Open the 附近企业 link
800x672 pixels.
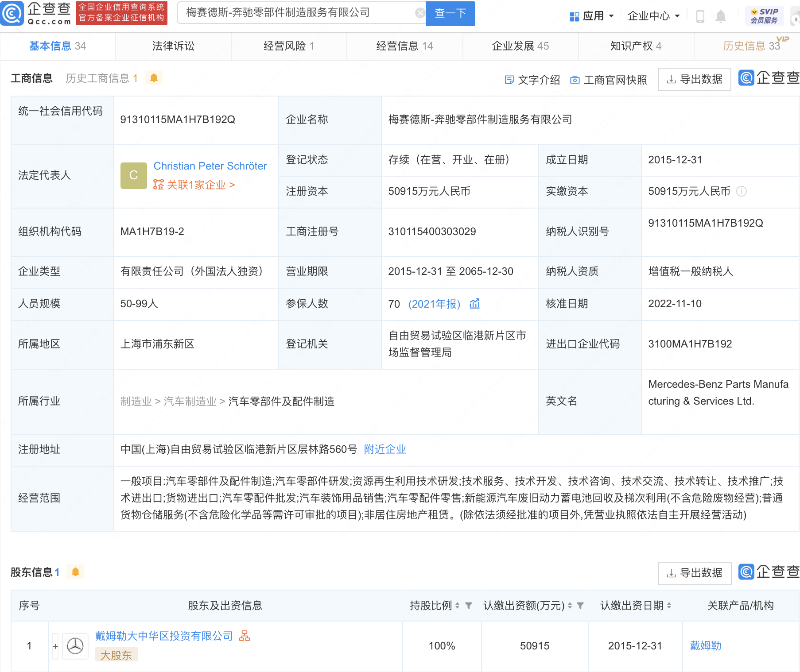(x=385, y=449)
